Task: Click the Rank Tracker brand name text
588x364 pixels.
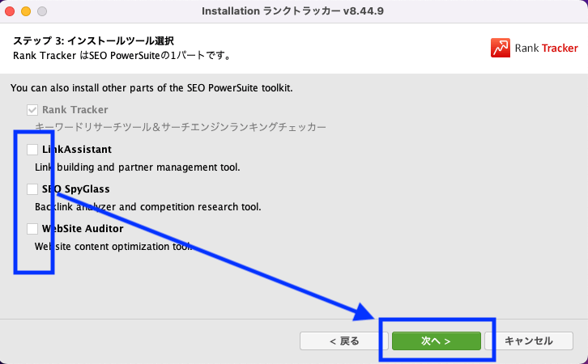Action: point(547,48)
